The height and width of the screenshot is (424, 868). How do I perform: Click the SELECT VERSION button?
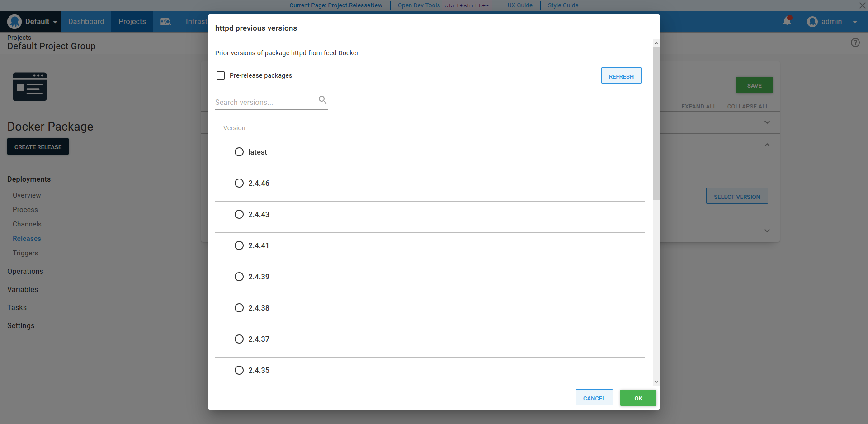pos(737,196)
